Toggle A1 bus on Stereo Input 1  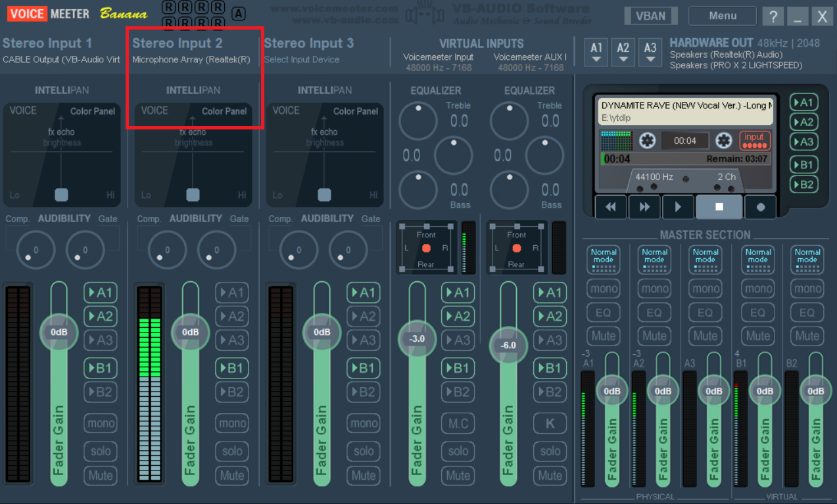pos(100,293)
